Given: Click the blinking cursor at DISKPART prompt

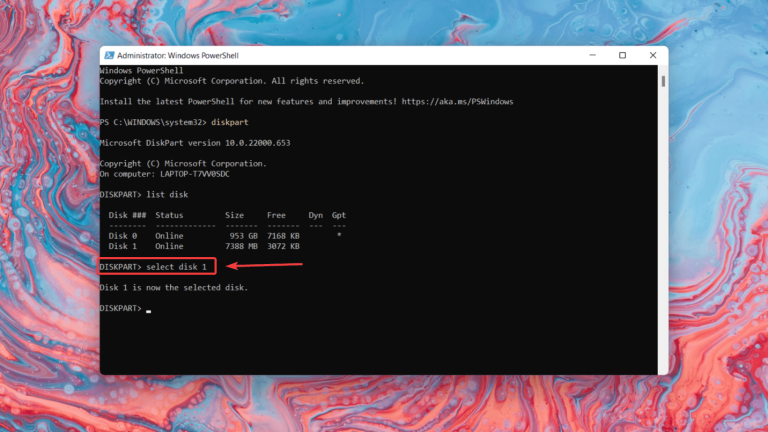Looking at the screenshot, I should [148, 310].
